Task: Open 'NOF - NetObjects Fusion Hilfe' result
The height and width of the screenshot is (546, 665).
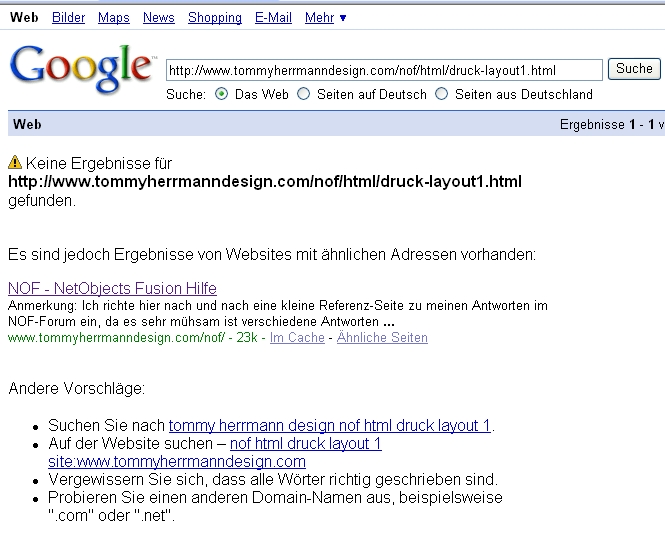Action: tap(112, 289)
